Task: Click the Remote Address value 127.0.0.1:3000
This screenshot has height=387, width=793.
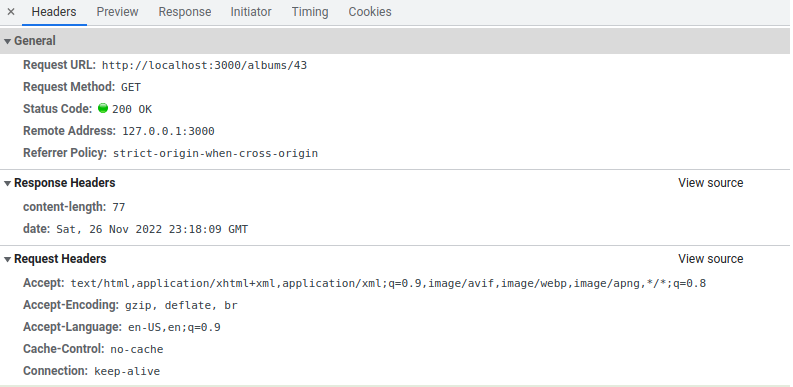Action: point(168,131)
